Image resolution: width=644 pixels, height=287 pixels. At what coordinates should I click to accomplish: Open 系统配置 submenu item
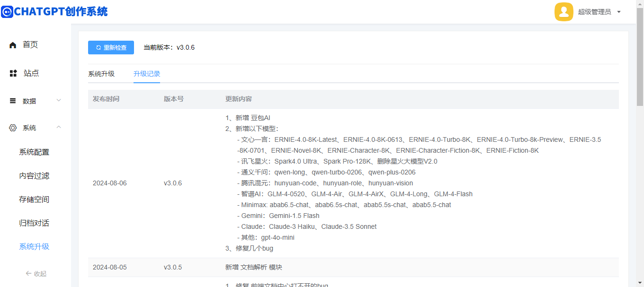click(x=34, y=152)
